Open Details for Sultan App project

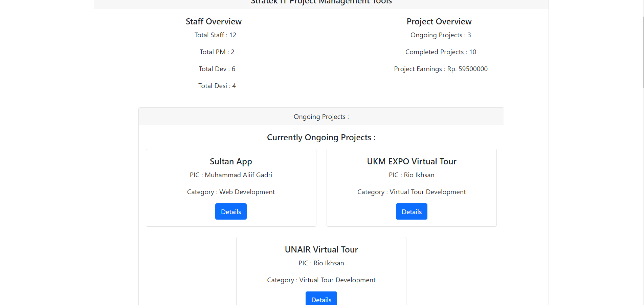[x=231, y=211]
